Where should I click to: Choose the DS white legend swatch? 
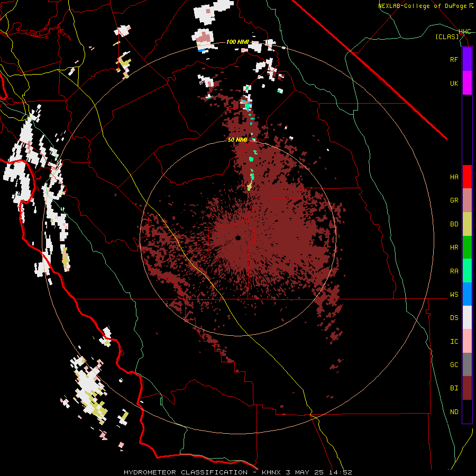click(x=467, y=317)
